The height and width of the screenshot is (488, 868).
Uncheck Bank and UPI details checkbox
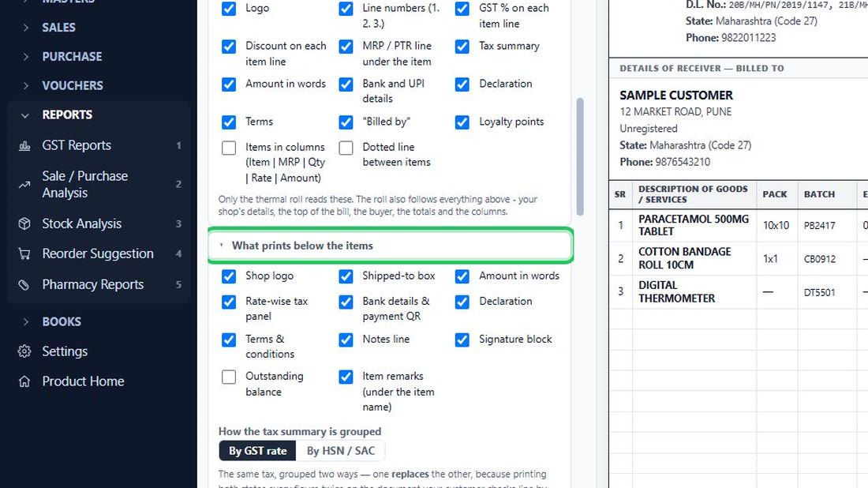click(x=346, y=84)
